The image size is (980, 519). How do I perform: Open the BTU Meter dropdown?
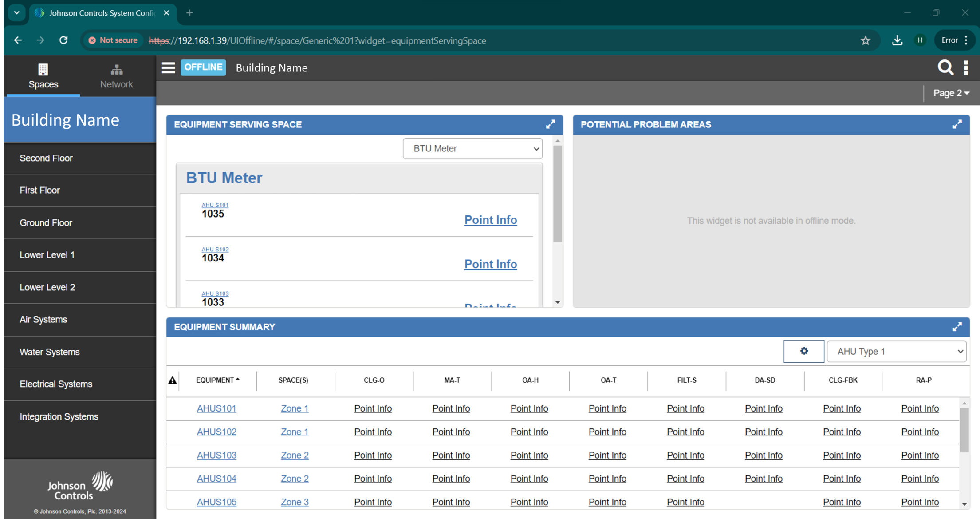click(x=472, y=149)
